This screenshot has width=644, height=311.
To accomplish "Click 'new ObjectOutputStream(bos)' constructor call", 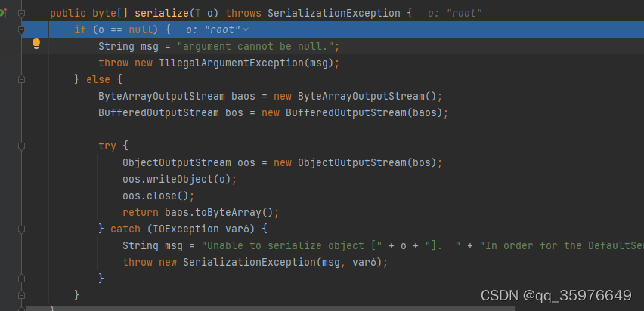I will tap(355, 162).
